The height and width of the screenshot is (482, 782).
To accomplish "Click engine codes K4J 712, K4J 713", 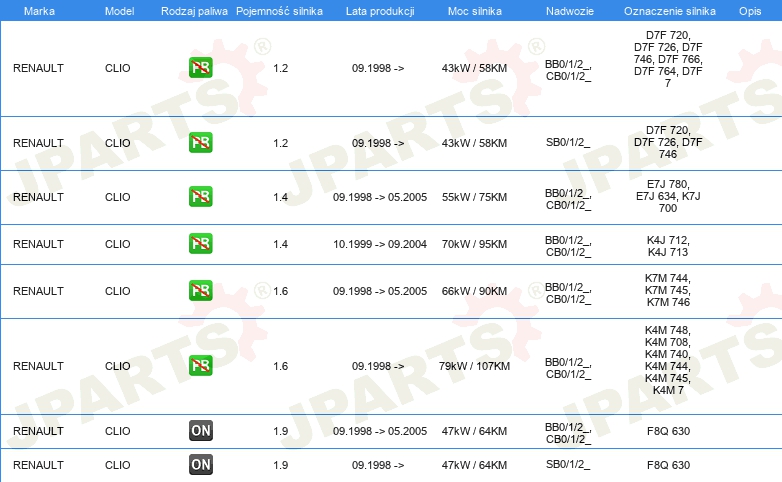I will 668,246.
